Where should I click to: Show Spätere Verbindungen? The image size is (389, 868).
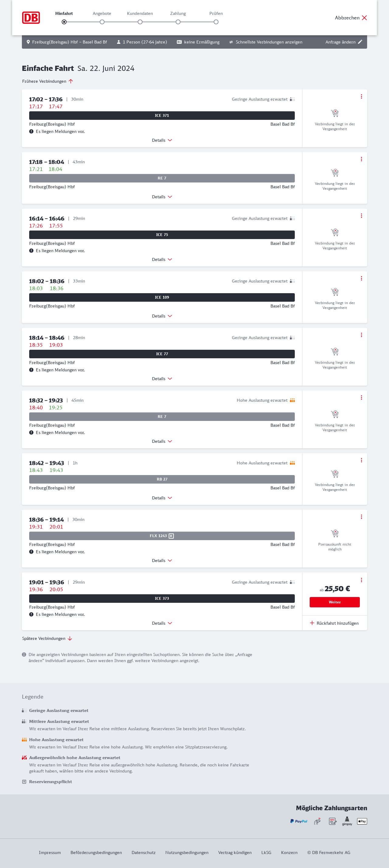(x=47, y=638)
